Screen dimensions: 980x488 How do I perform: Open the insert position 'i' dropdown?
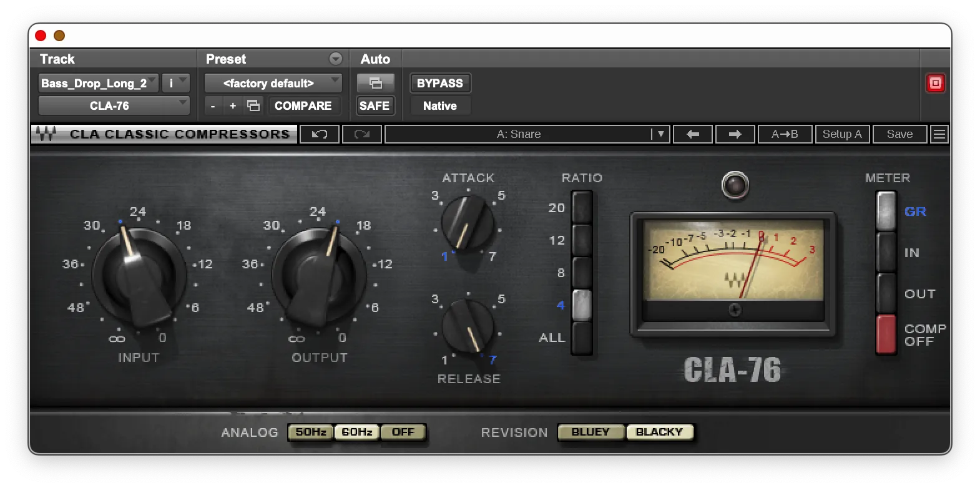(x=176, y=83)
